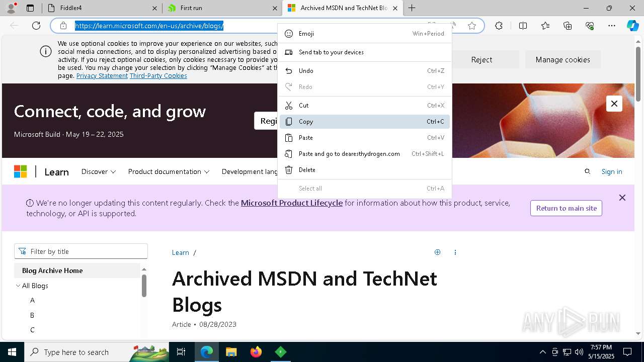Open the Settings and more ellipsis menu
Screen dimensions: 644x362
[x=612, y=26]
